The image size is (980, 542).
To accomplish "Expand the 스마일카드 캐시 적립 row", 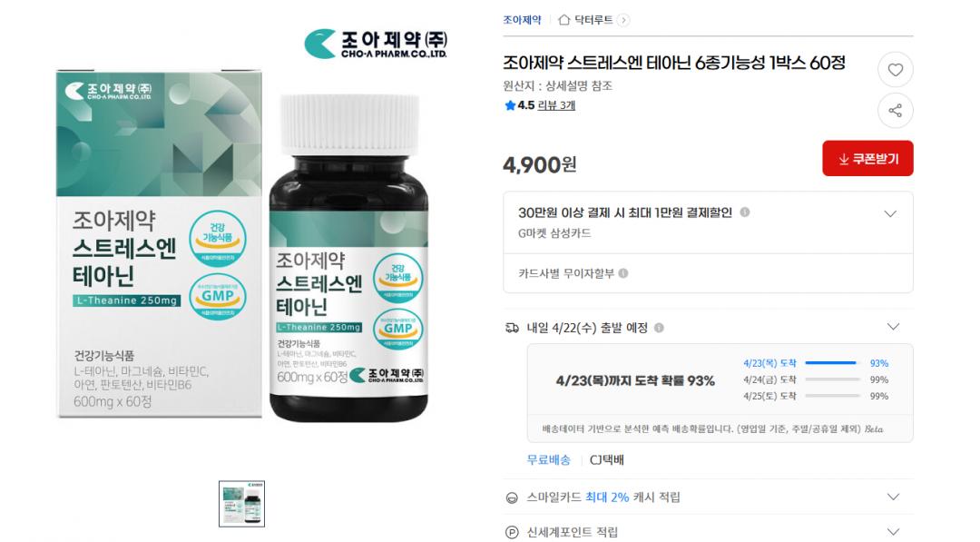I will (x=893, y=497).
